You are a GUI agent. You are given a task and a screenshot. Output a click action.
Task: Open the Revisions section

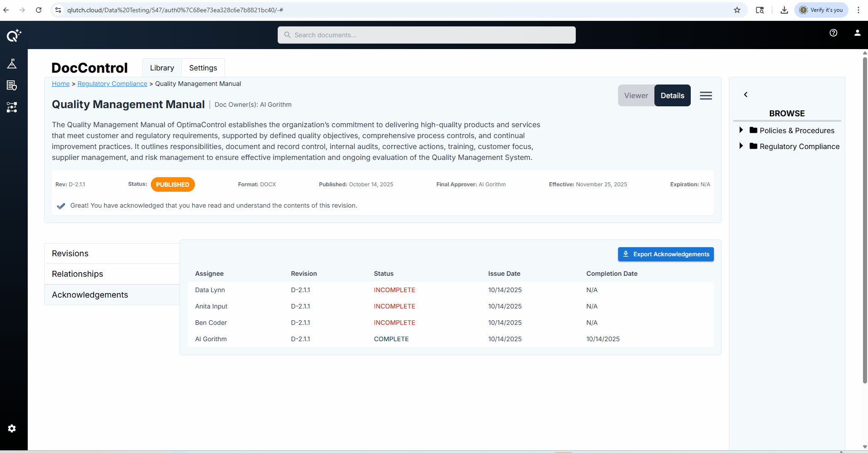[112, 254]
